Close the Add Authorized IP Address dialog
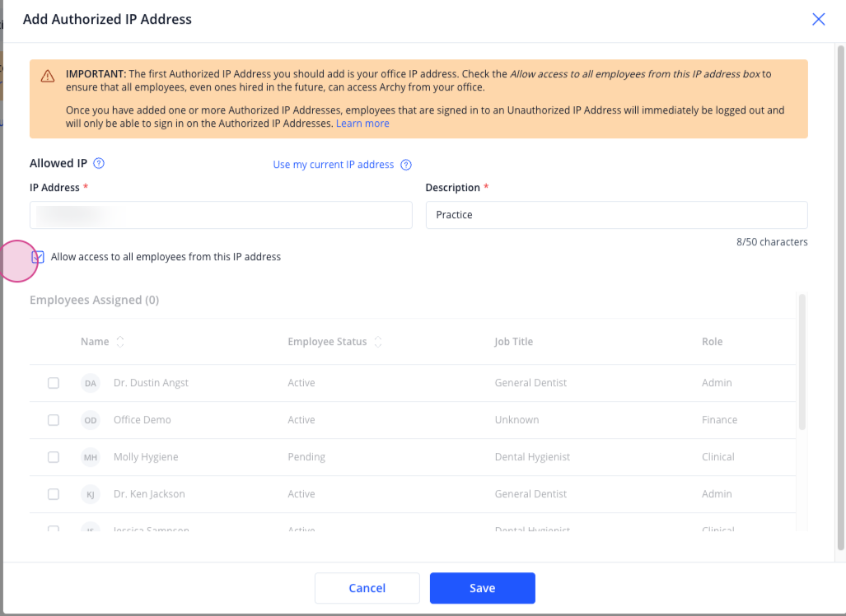The width and height of the screenshot is (846, 616). point(818,20)
